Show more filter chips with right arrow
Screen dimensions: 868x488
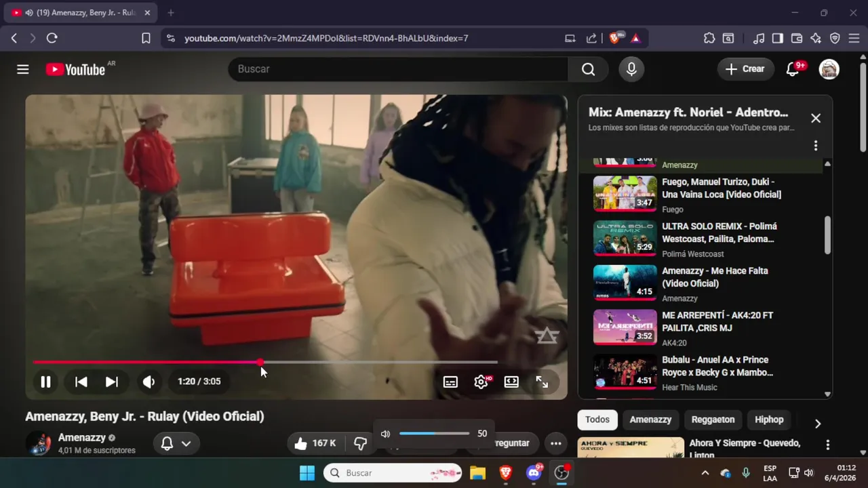point(818,424)
